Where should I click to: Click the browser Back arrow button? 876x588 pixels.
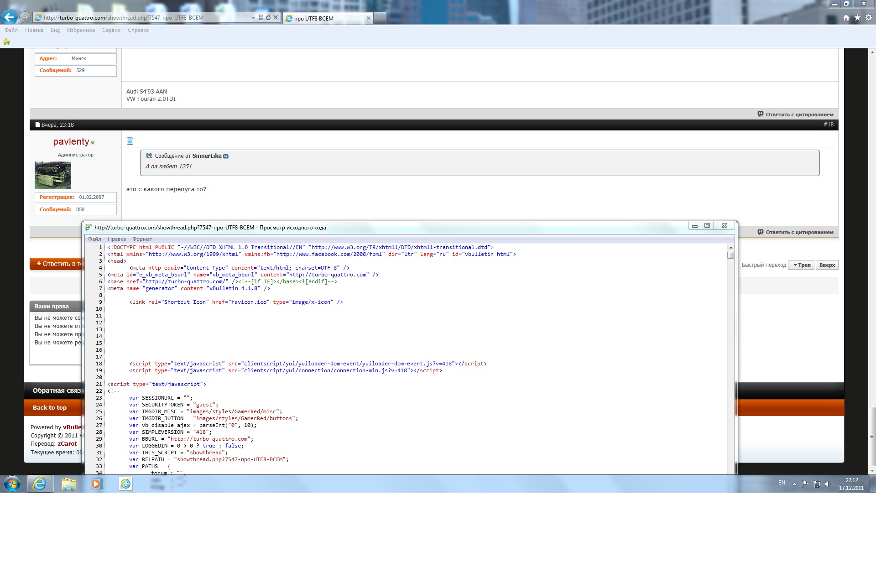pyautogui.click(x=9, y=17)
